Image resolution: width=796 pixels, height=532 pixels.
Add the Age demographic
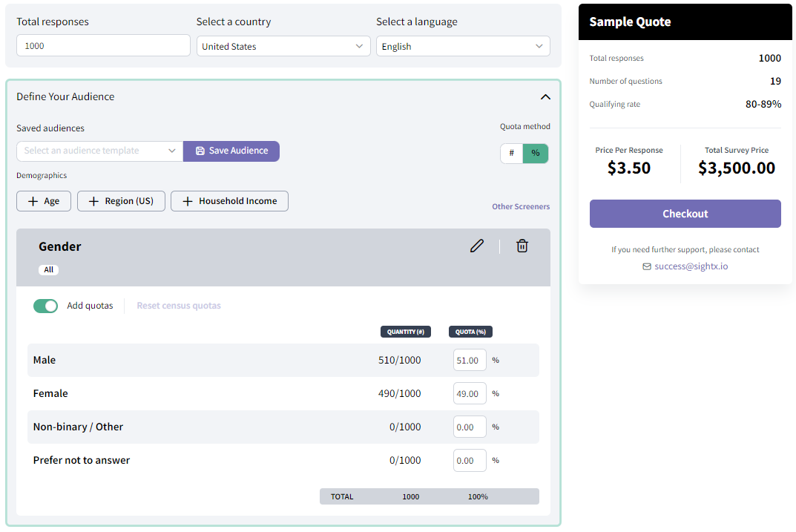pos(44,201)
